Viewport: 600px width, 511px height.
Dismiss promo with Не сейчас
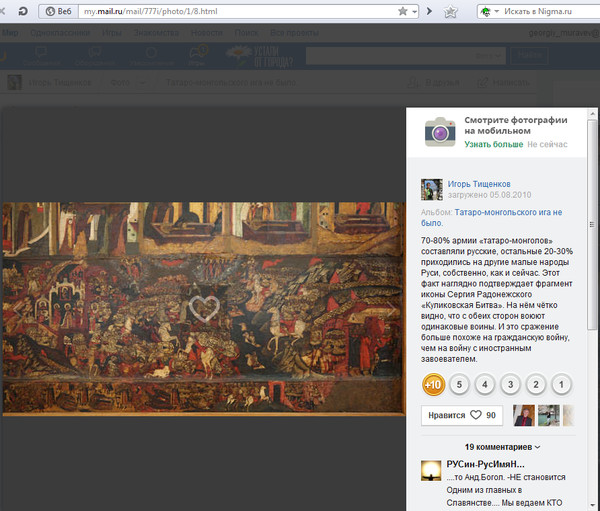tap(547, 144)
